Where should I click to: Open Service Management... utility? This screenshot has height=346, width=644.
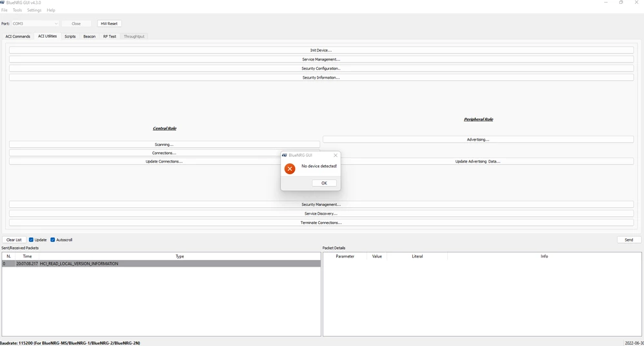(321, 59)
